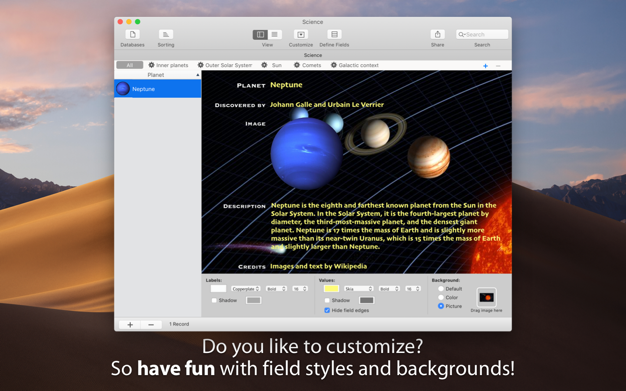This screenshot has height=391, width=626.
Task: Select the Inner planets filter tab
Action: [x=168, y=65]
